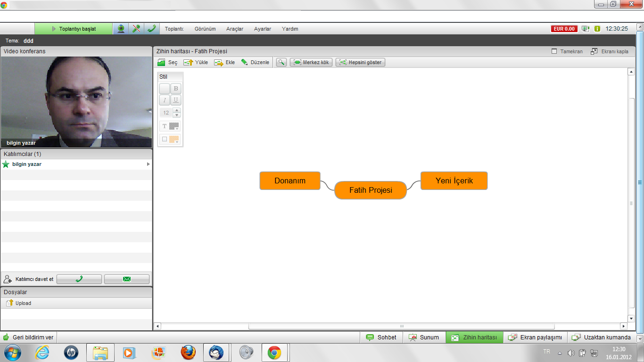Start the meeting with Toplantıyı başlat
The width and height of the screenshot is (644, 362).
(74, 29)
